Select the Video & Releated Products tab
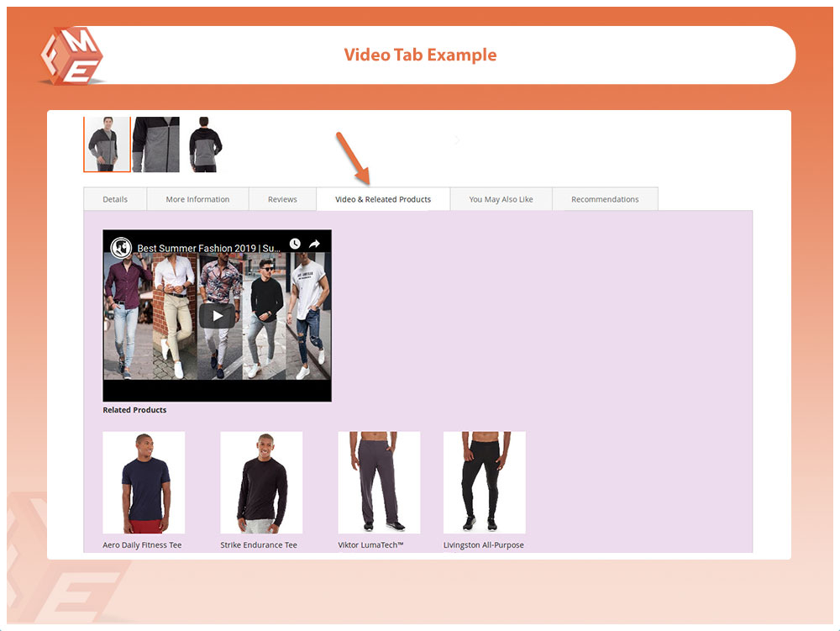This screenshot has width=840, height=631. pyautogui.click(x=383, y=199)
